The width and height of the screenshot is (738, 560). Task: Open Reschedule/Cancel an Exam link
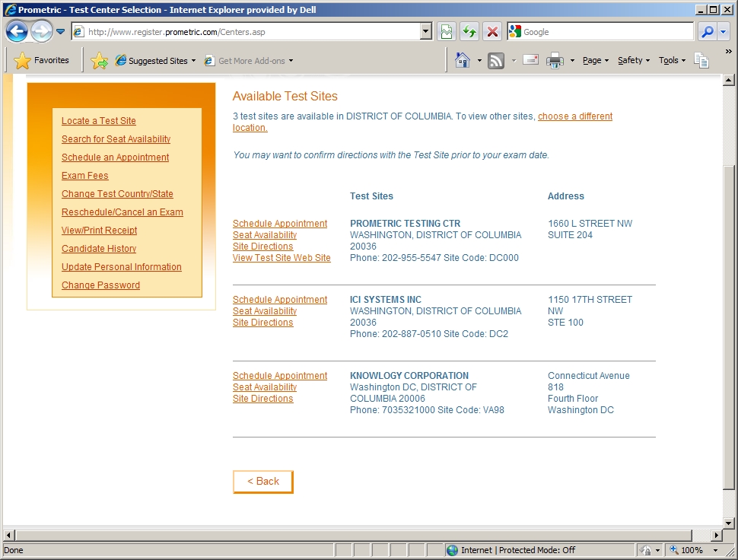point(122,212)
